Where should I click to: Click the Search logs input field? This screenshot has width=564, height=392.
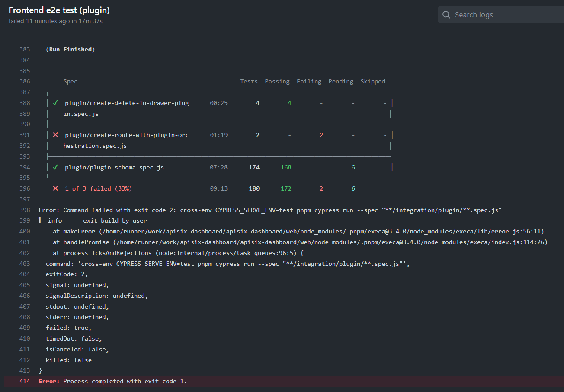501,15
